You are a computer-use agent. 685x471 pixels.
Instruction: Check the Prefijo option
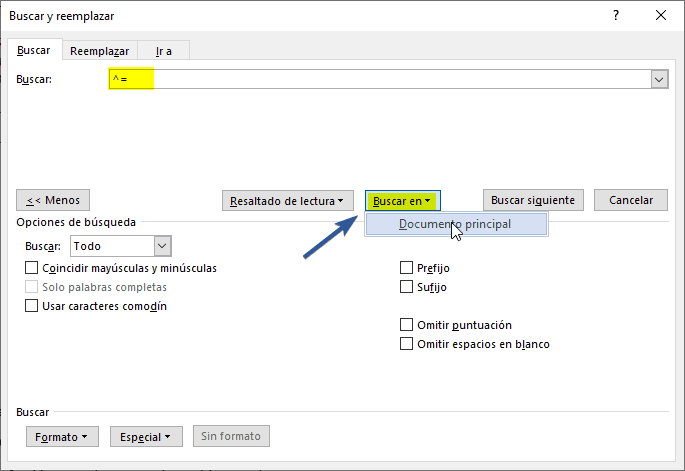(406, 268)
